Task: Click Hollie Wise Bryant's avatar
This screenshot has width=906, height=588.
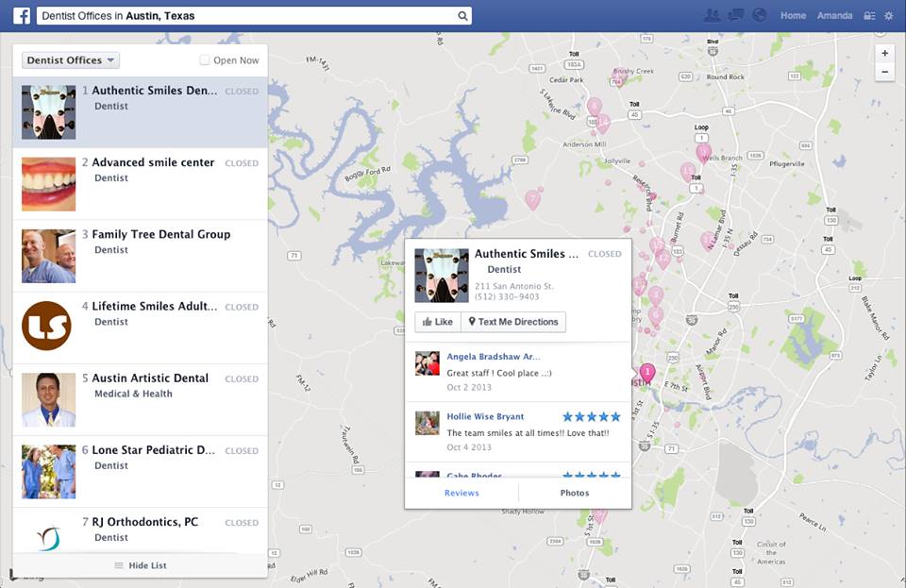Action: coord(428,424)
